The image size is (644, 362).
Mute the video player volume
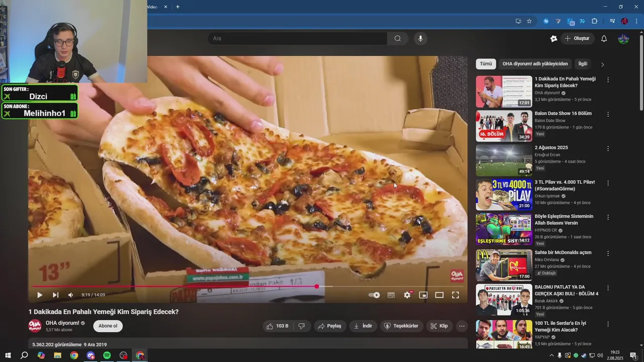pyautogui.click(x=70, y=295)
